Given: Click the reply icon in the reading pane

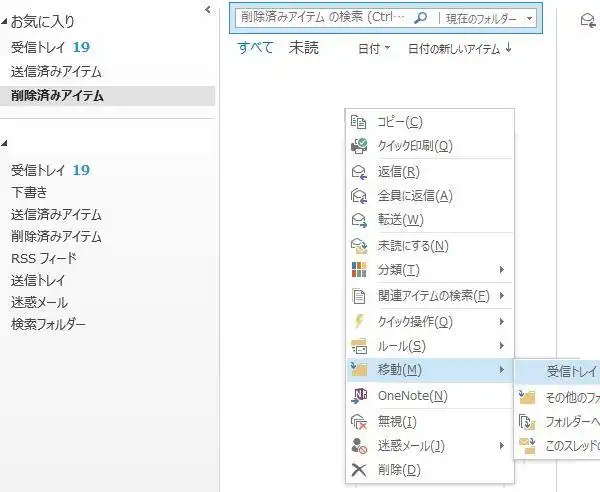Looking at the screenshot, I should pos(589,20).
